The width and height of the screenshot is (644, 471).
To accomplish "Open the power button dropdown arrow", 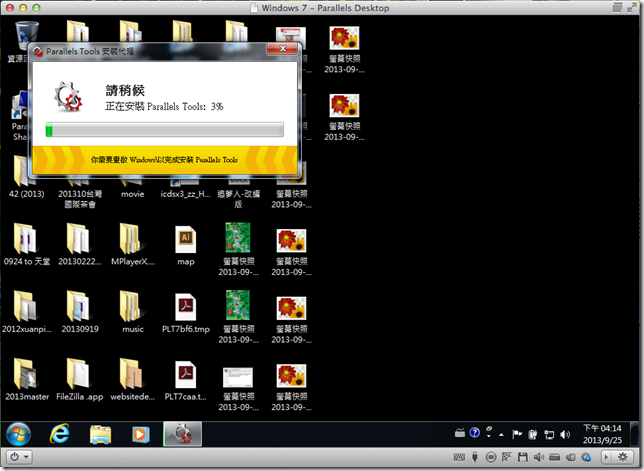I will click(x=26, y=457).
